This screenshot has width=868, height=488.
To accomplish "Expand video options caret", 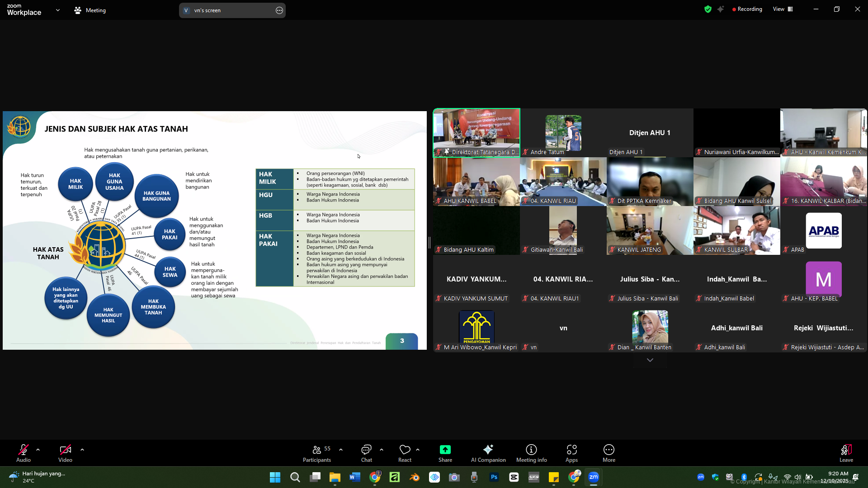I will [x=82, y=450].
